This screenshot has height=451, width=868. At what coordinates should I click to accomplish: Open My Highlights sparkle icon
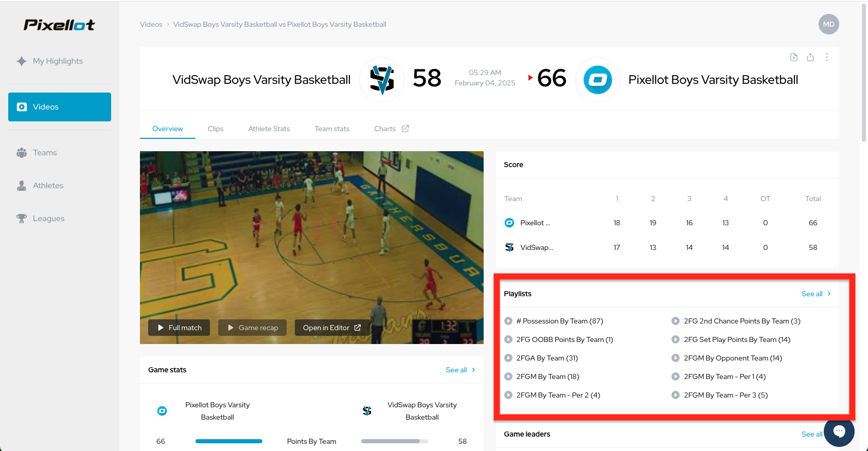point(22,61)
